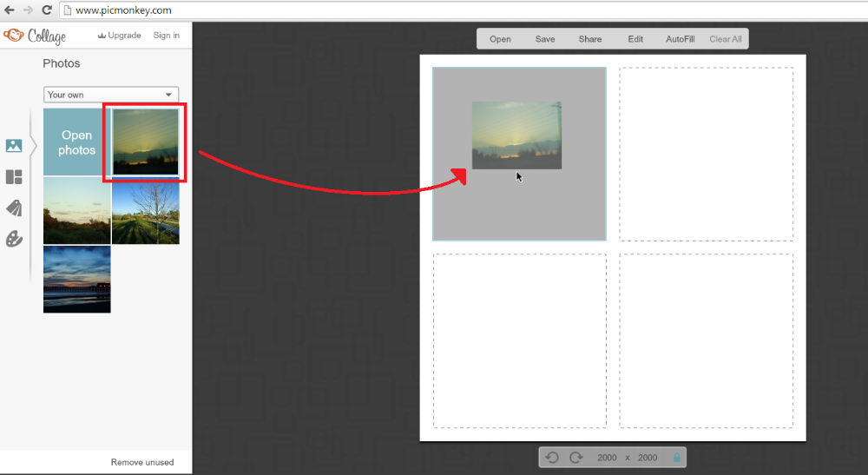This screenshot has height=475, width=868.
Task: Click the collage height field 2000
Action: click(x=648, y=458)
